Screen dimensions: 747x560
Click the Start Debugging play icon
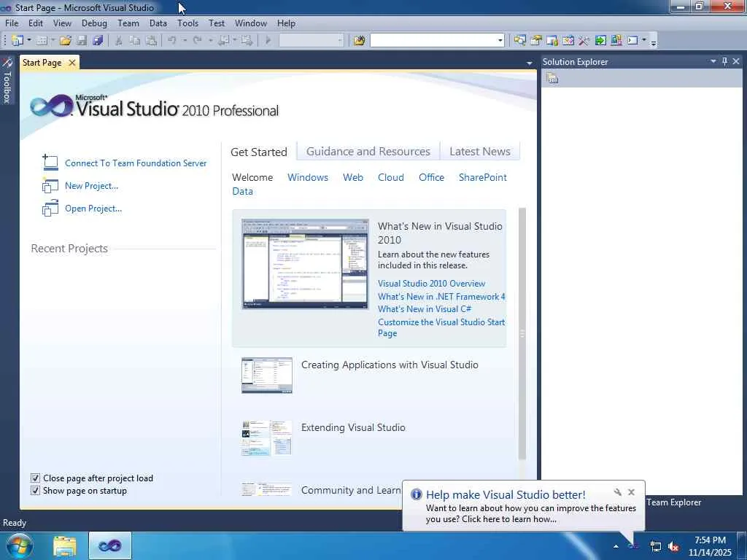click(x=268, y=41)
